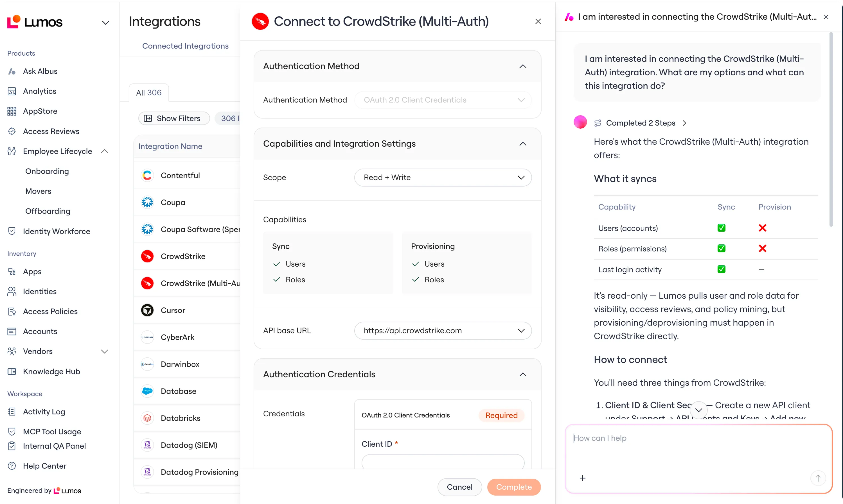Click Employee Lifecycle icon

coord(12,151)
